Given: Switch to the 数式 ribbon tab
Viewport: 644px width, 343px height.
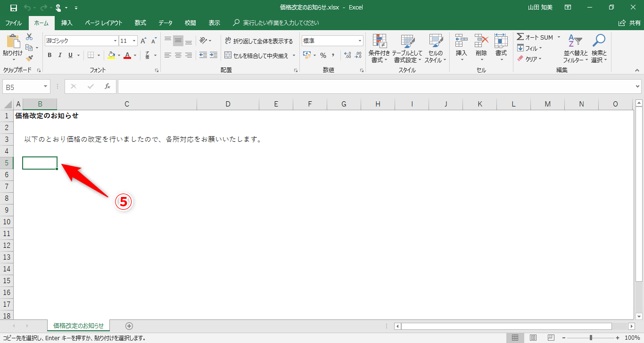Looking at the screenshot, I should click(140, 23).
